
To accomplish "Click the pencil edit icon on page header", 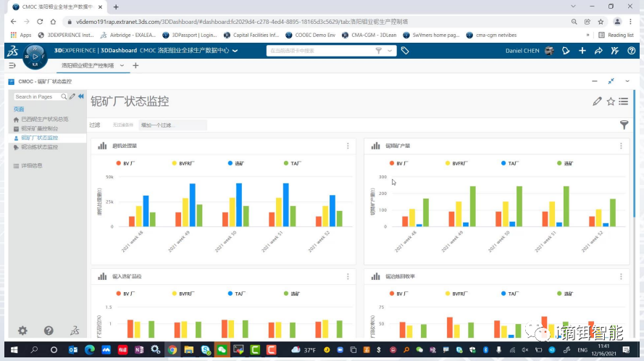I will tap(597, 101).
